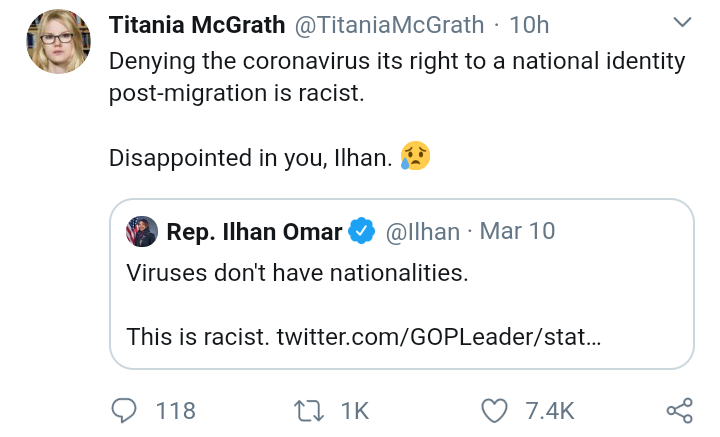The height and width of the screenshot is (437, 720).
Task: Click the retweet arrows icon
Action: click(306, 410)
